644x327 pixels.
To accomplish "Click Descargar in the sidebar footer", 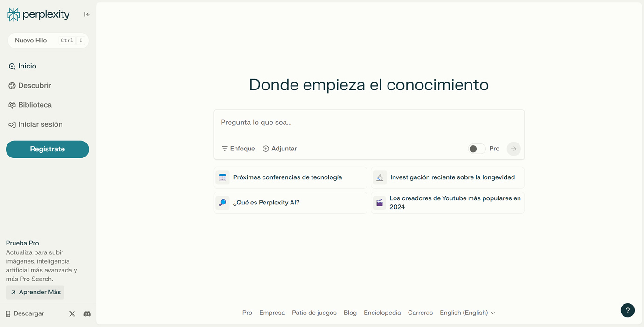I will click(25, 313).
